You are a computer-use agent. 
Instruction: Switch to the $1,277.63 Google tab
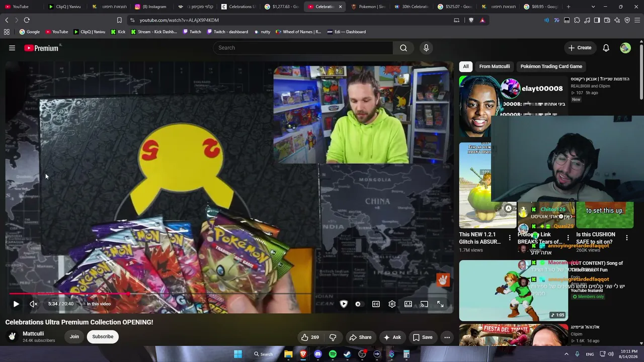[282, 7]
